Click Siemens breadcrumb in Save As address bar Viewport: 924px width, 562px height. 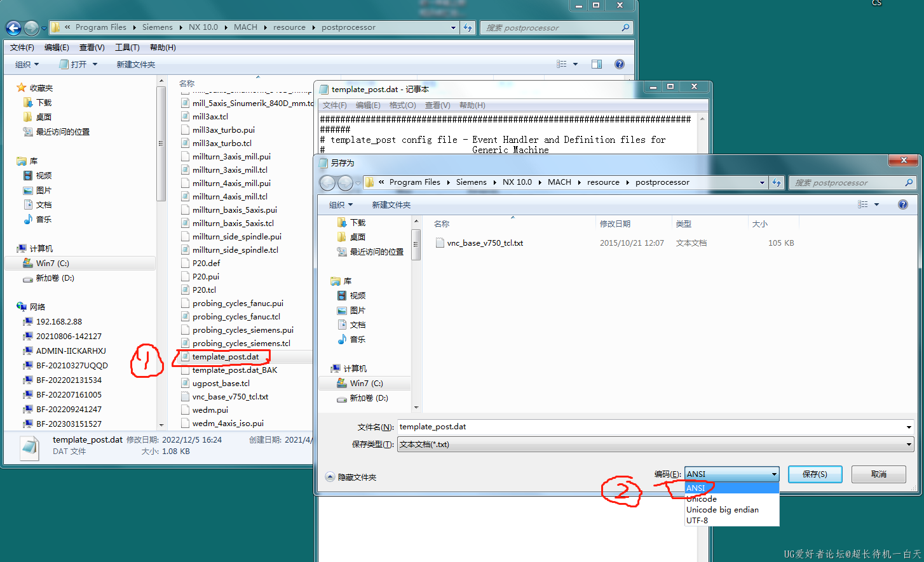[471, 182]
